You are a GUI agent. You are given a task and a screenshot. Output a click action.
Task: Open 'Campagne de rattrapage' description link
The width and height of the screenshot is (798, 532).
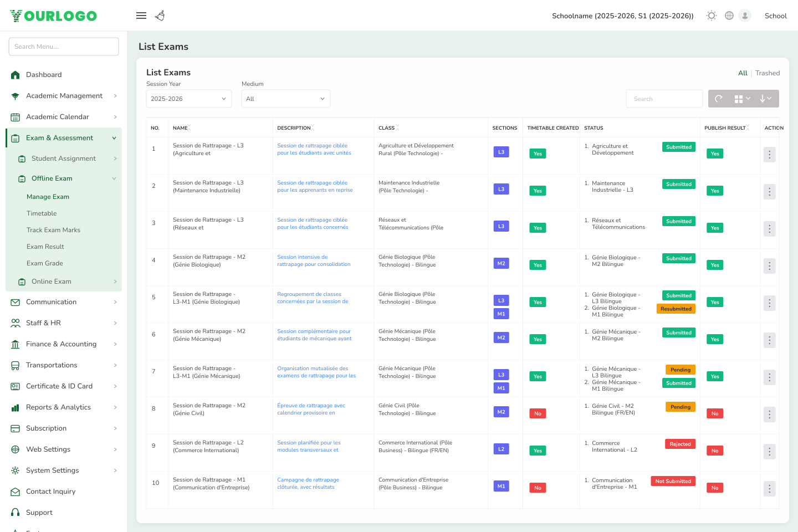[308, 484]
